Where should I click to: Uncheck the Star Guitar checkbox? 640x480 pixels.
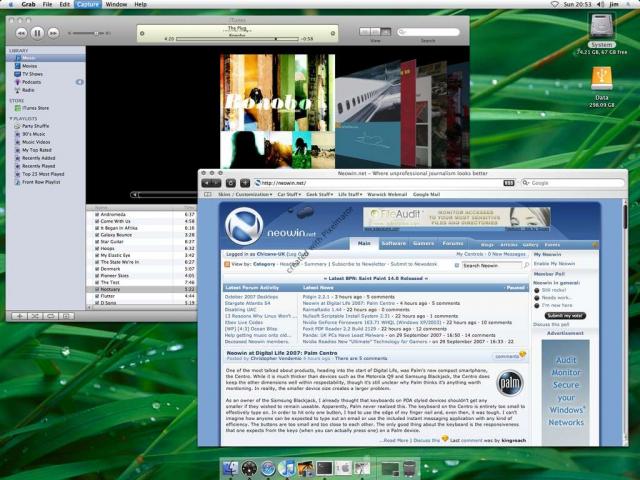[x=97, y=242]
